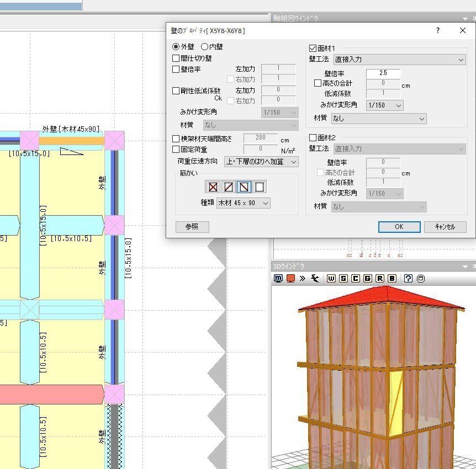Click 壁倍率 左加力 value field

point(278,68)
